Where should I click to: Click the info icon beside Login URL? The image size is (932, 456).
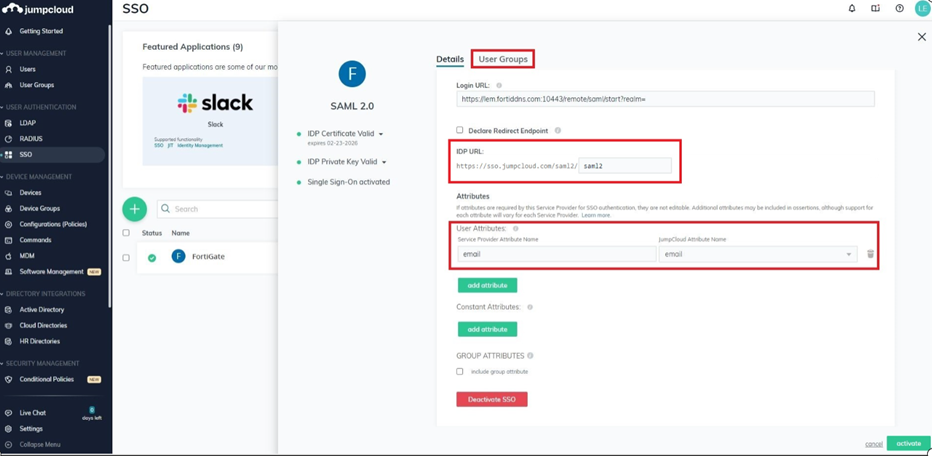499,86
